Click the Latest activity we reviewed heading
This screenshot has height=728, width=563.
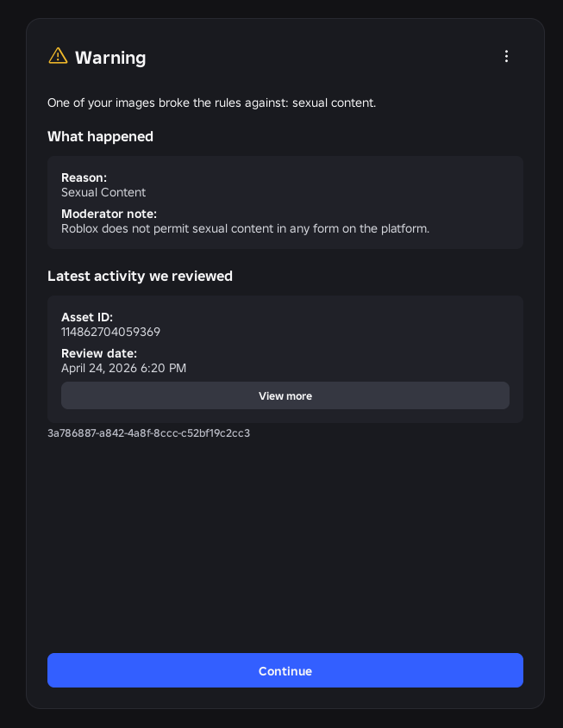140,276
